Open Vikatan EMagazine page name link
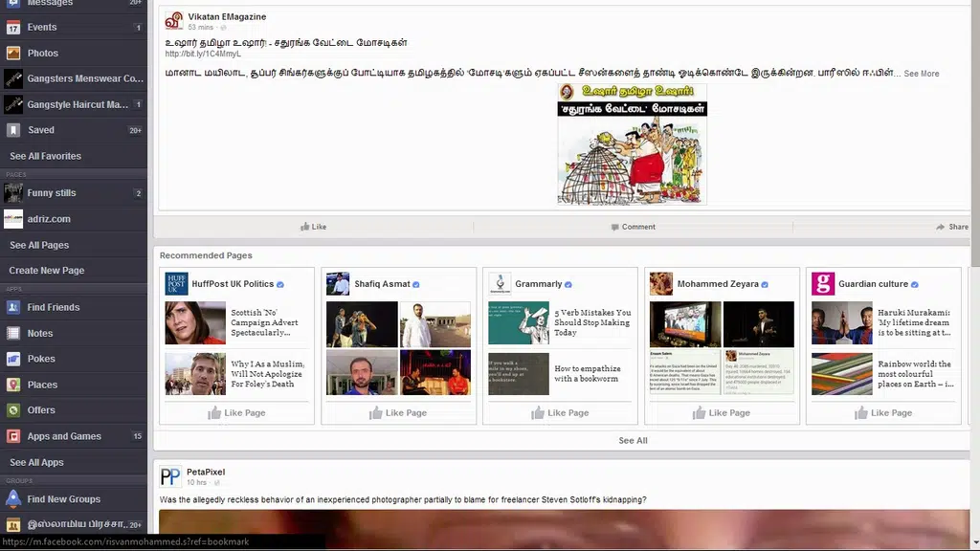 (227, 17)
